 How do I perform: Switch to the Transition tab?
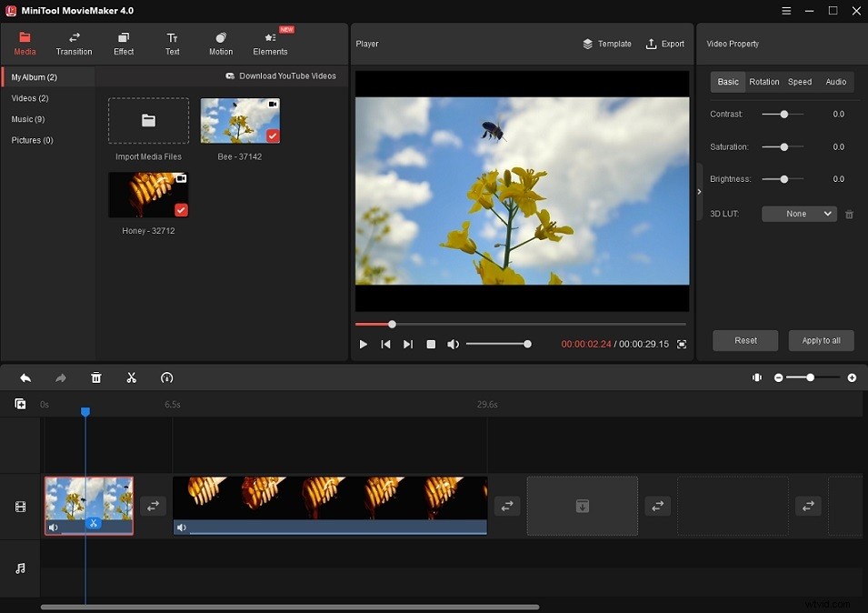click(74, 43)
